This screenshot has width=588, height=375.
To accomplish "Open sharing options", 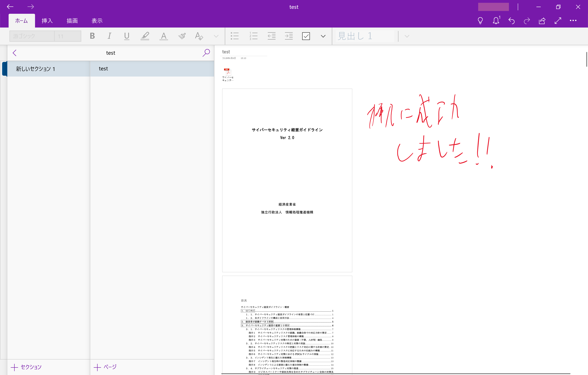I will [542, 21].
